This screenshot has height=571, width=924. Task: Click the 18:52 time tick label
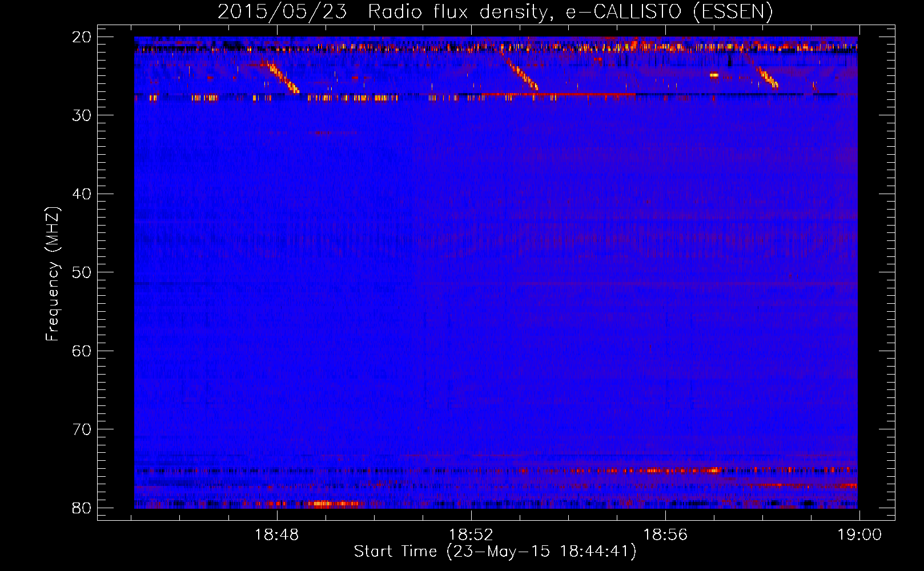coord(471,535)
